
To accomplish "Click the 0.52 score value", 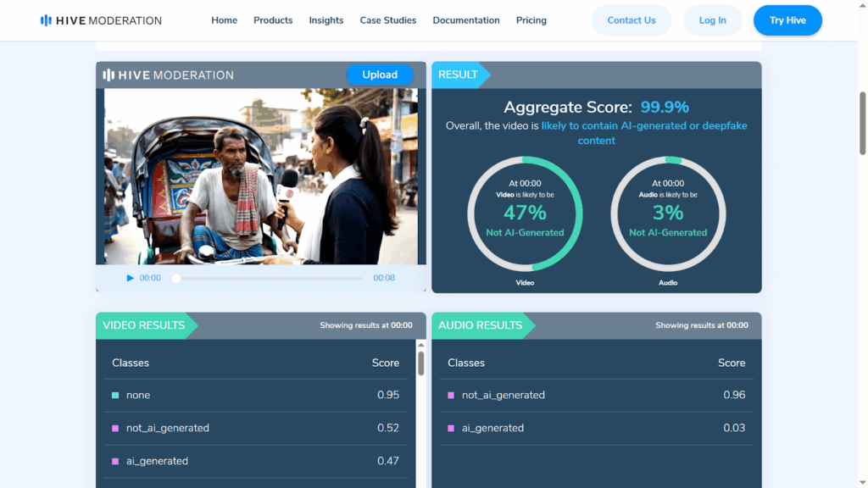I will click(x=388, y=428).
